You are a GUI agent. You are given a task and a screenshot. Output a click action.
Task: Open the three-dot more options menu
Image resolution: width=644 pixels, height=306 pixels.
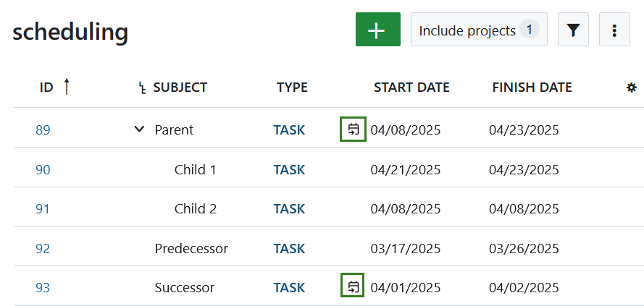(614, 30)
